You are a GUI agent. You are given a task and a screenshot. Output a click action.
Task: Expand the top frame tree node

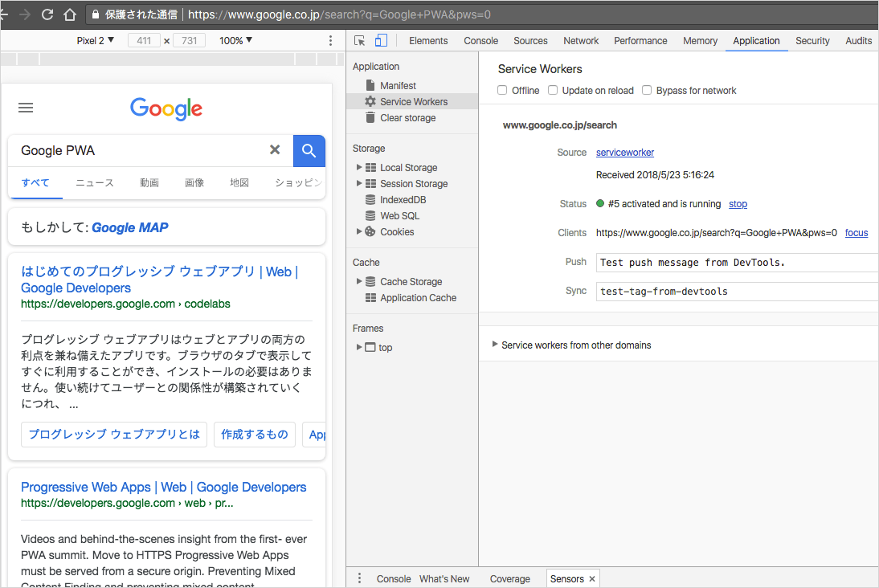(x=359, y=347)
